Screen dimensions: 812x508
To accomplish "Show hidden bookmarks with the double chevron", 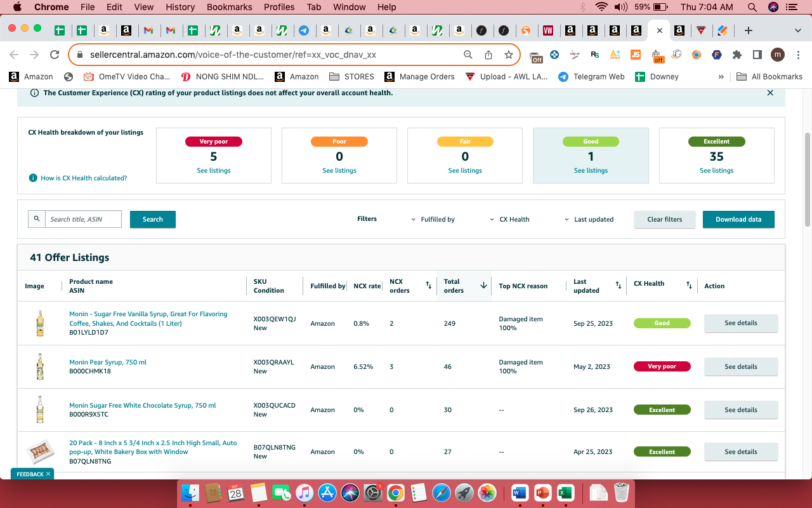I will pyautogui.click(x=721, y=76).
